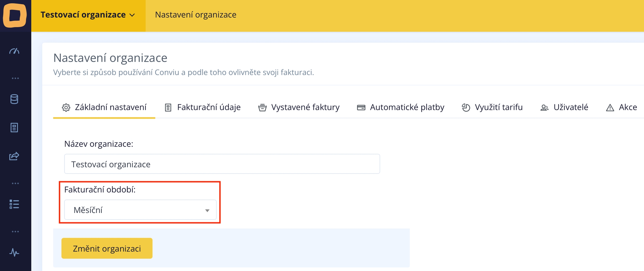Screen dimensions: 644x271
Task: Click the Conviu logo icon
Action: coord(15,15)
